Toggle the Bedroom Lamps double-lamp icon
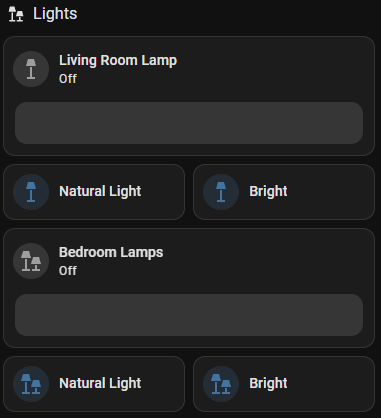Screen dimensions: 381x418 point(31,261)
